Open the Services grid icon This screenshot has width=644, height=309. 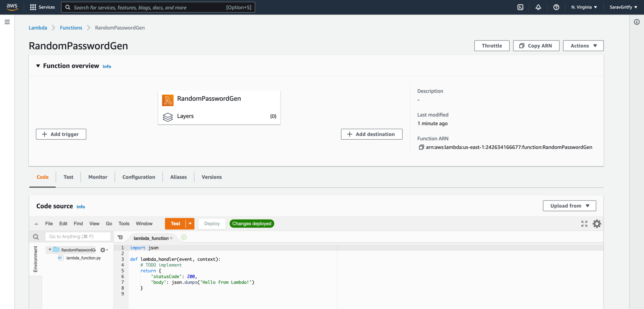coord(33,7)
